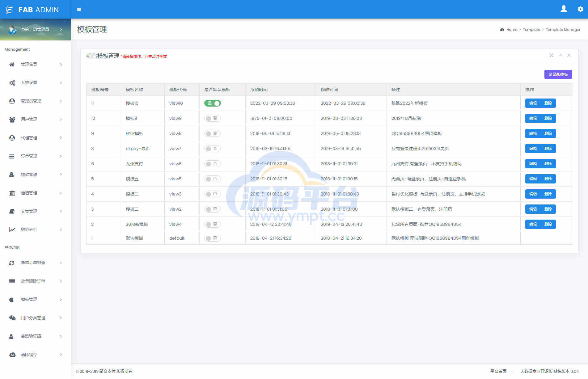Expand chevron on 管理首页 menu
Image resolution: width=588 pixels, height=379 pixels.
coord(61,64)
